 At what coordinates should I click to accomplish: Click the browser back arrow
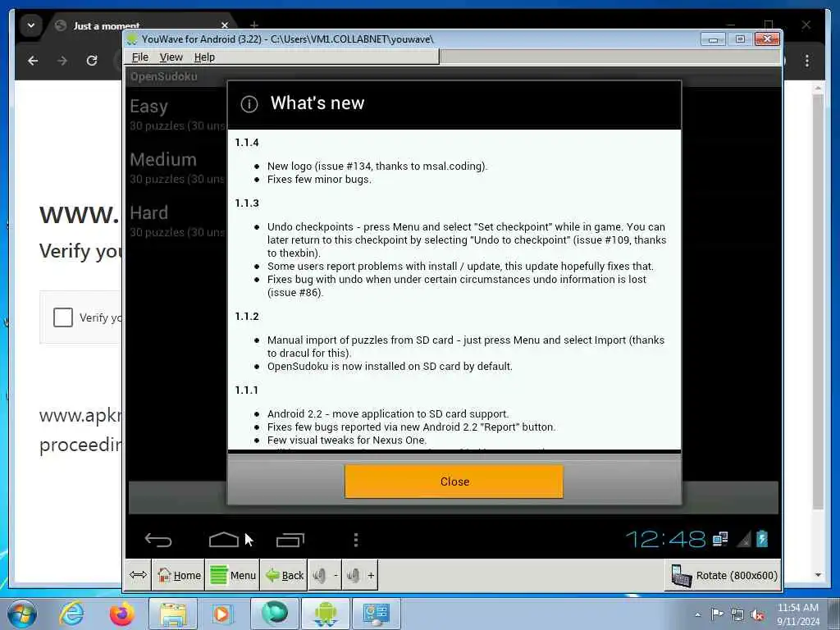click(33, 61)
